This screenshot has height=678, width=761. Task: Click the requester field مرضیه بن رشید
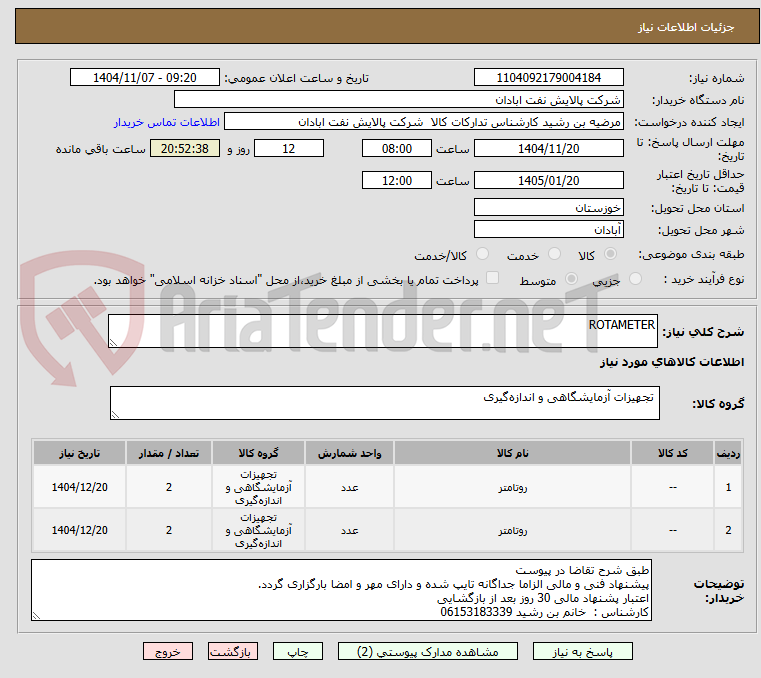click(x=424, y=122)
